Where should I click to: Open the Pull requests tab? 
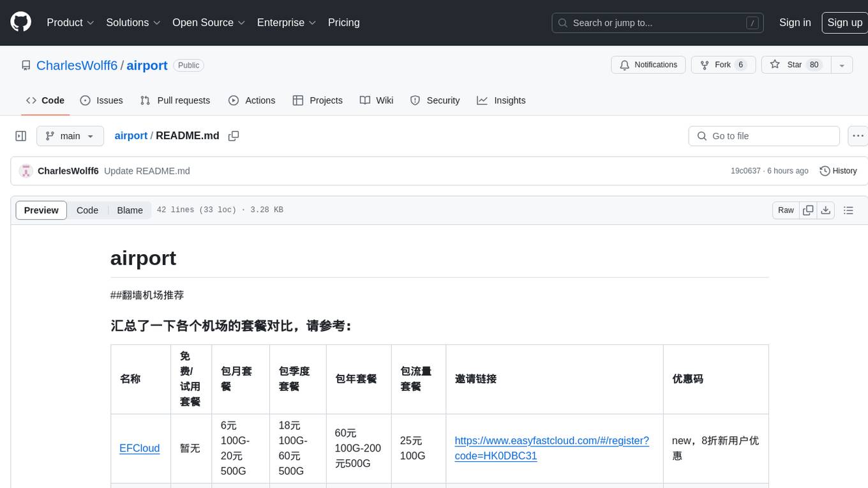tap(175, 100)
